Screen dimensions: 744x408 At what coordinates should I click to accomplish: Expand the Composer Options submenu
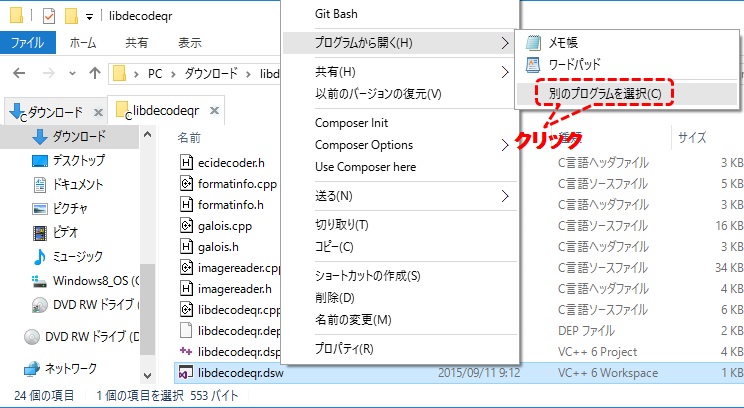point(504,145)
